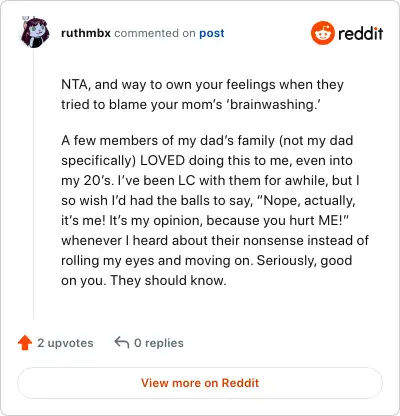Click the abbreviation "LC" in the comment

(189, 180)
